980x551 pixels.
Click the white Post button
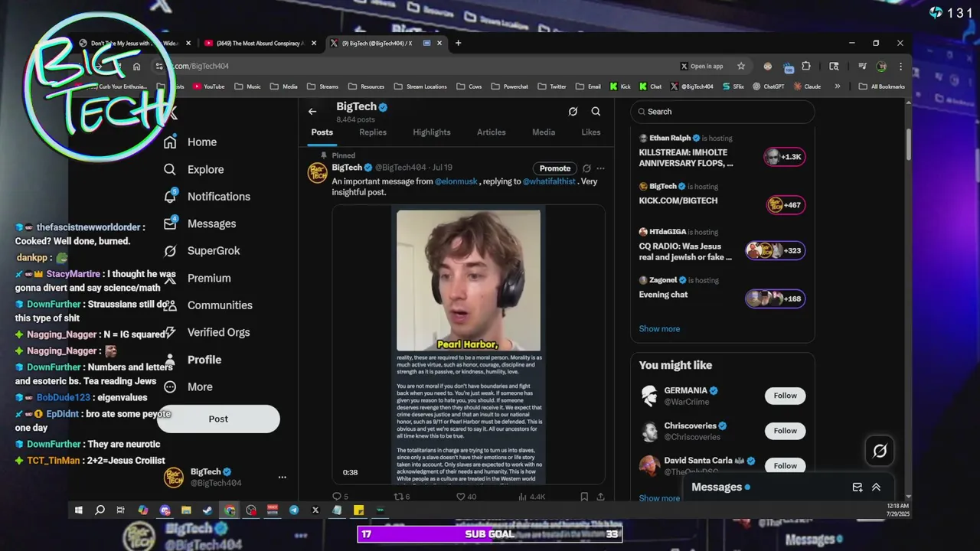click(x=218, y=419)
